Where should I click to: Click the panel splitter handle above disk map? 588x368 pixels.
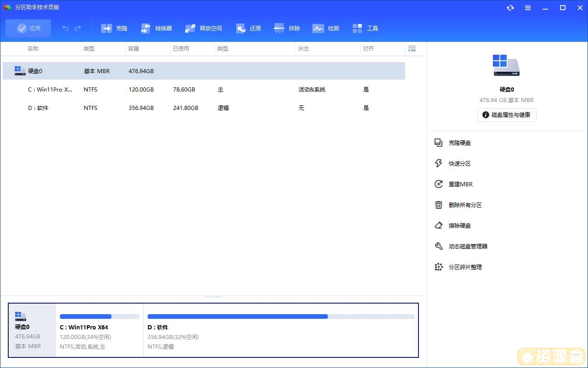pos(213,297)
